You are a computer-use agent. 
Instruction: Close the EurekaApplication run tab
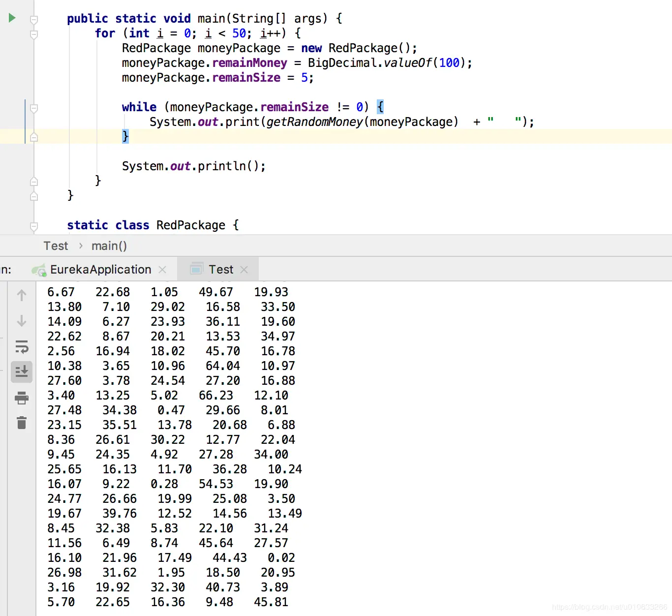(x=162, y=270)
